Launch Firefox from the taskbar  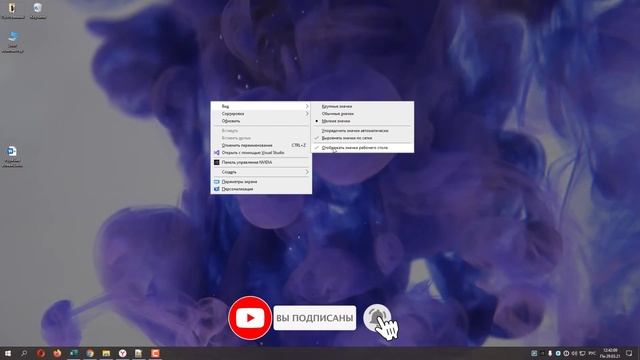tap(57, 353)
